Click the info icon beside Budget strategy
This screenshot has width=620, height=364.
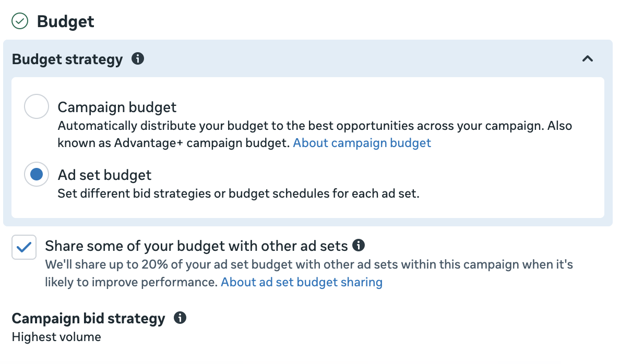(x=138, y=59)
